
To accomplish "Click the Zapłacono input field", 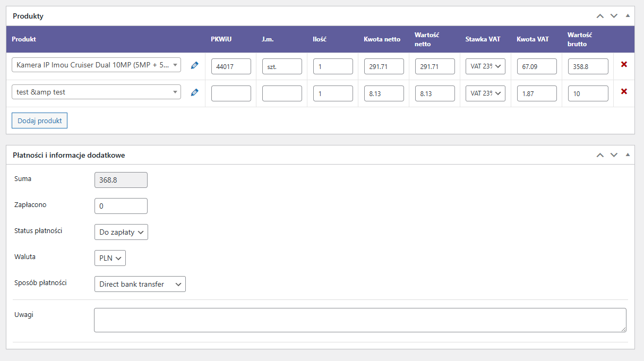I will [121, 206].
